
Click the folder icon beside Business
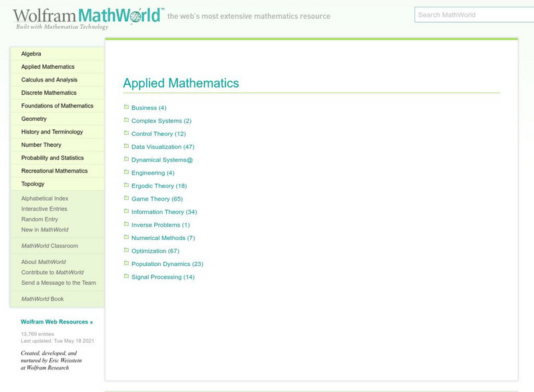click(126, 107)
